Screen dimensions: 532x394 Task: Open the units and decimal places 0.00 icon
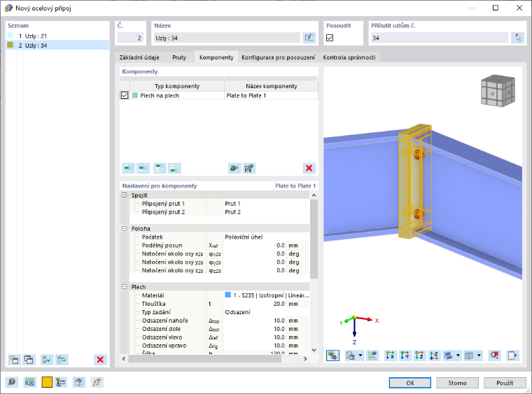(x=29, y=383)
